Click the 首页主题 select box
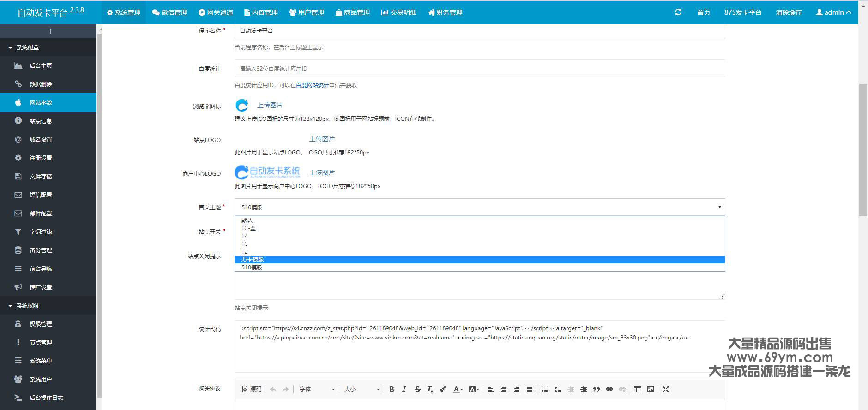 [x=480, y=207]
